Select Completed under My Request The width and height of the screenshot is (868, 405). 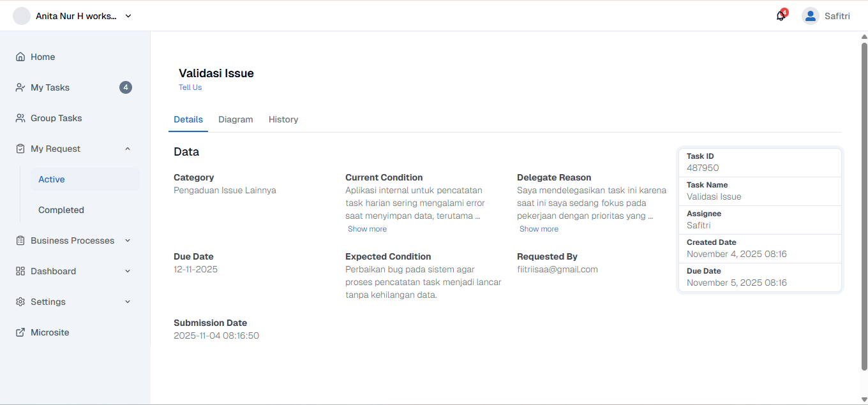click(x=61, y=210)
